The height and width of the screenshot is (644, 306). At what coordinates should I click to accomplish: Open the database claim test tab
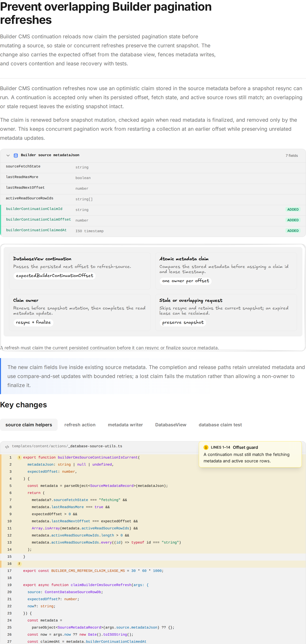pyautogui.click(x=220, y=425)
